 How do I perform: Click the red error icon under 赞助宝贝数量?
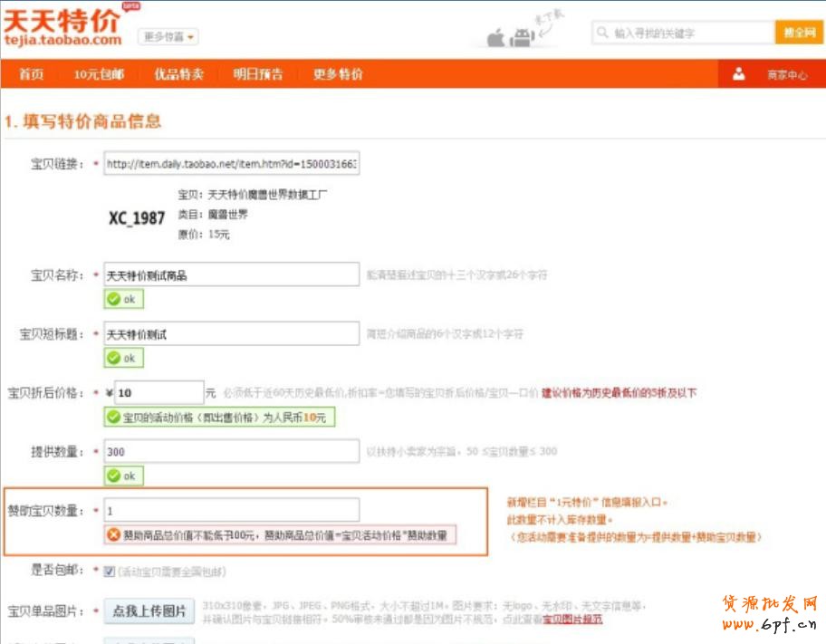tap(113, 535)
